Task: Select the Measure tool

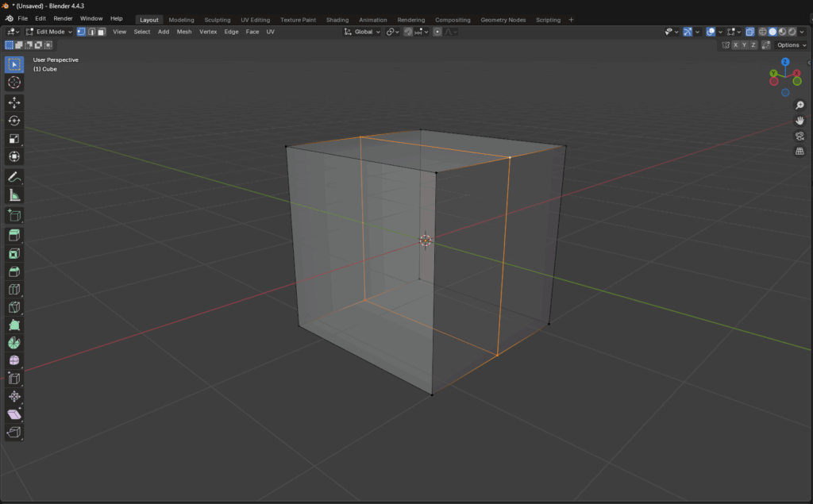Action: point(14,195)
